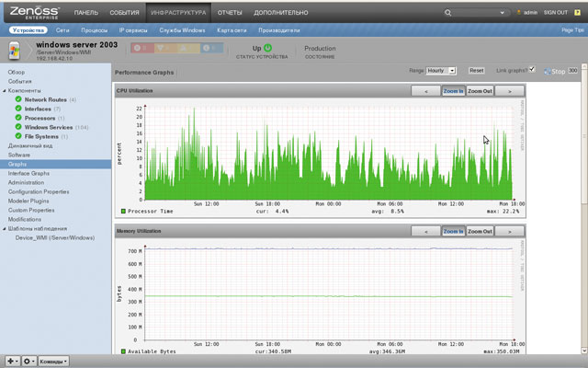This screenshot has width=588, height=368.
Task: Click the refresh interval field showing 300
Action: (572, 71)
